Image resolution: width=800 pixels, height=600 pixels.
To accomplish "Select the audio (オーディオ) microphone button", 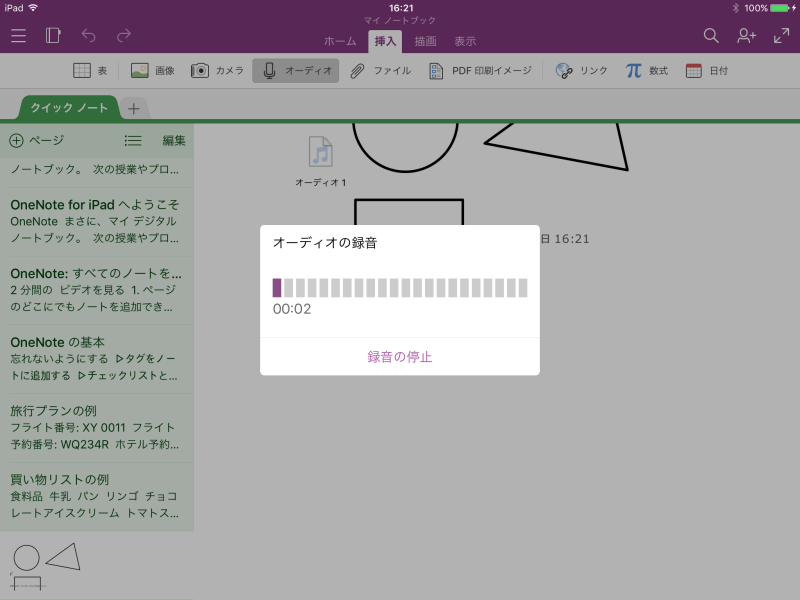I will [x=295, y=70].
